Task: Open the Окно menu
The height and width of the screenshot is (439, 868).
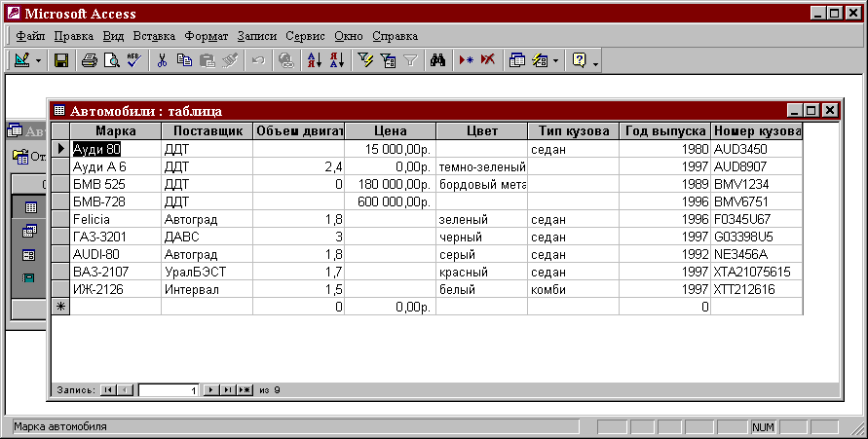Action: (x=348, y=36)
